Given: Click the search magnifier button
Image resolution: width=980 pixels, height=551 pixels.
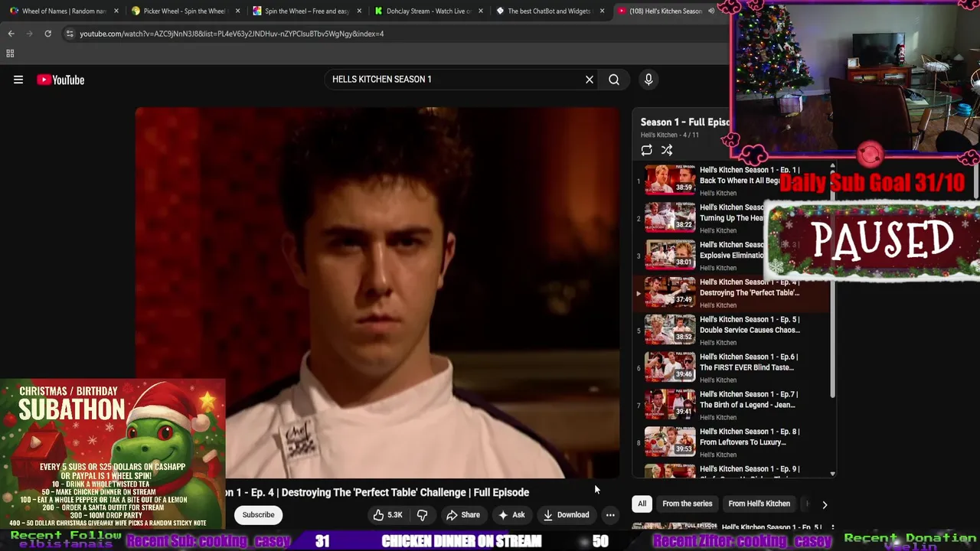Looking at the screenshot, I should [614, 80].
